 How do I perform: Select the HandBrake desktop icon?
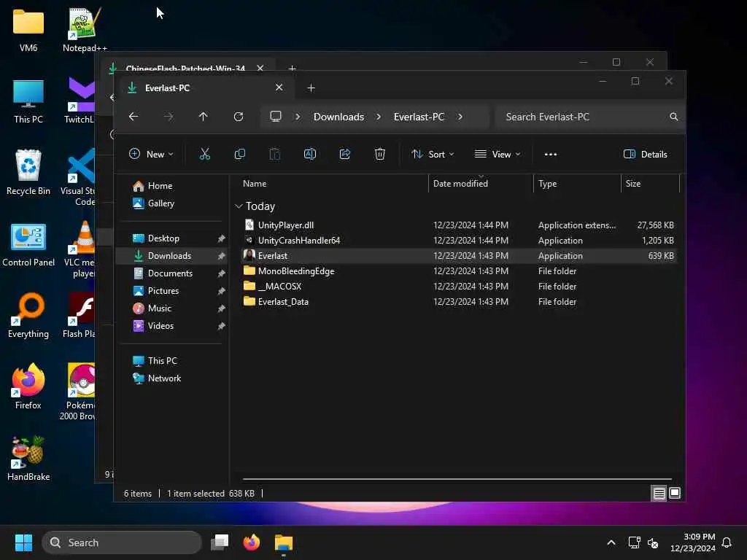(28, 459)
